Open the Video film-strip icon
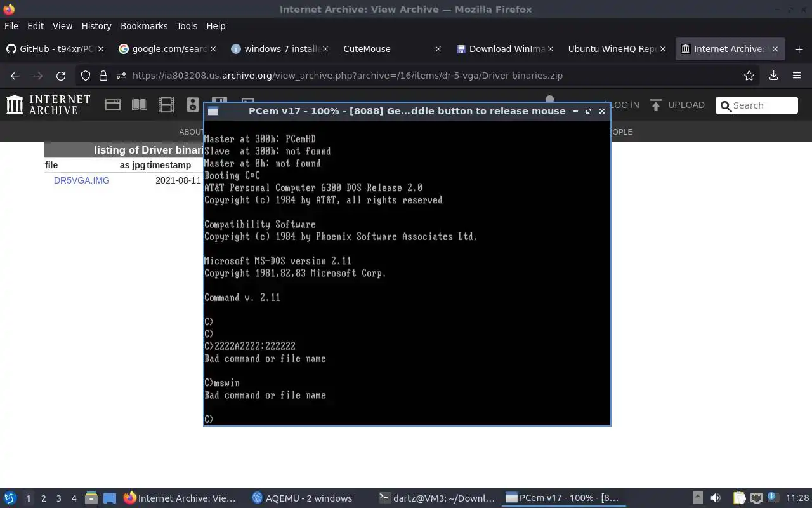This screenshot has width=812, height=508. point(166,105)
